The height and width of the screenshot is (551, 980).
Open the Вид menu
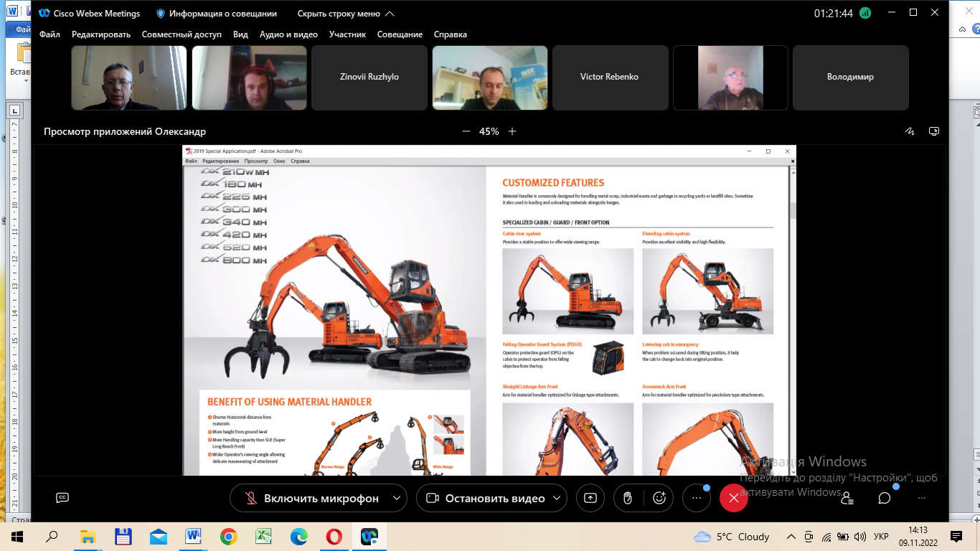[x=240, y=34]
